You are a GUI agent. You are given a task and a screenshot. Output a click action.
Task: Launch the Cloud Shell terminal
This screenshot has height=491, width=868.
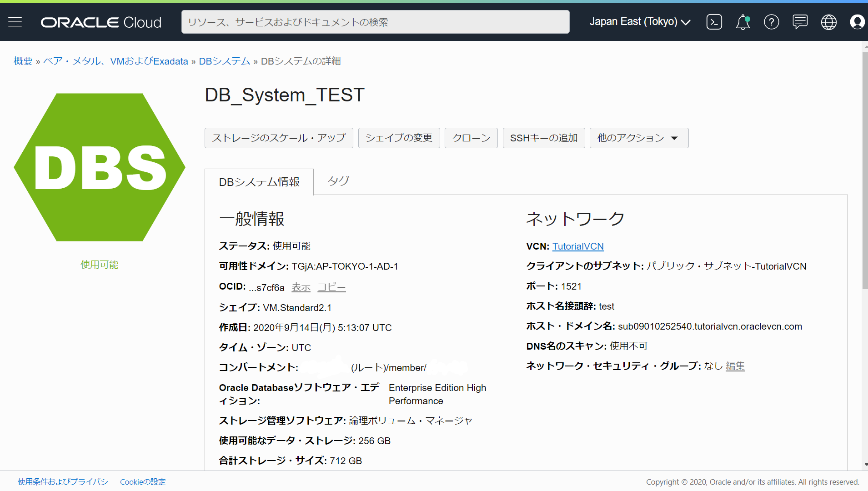pyautogui.click(x=714, y=21)
